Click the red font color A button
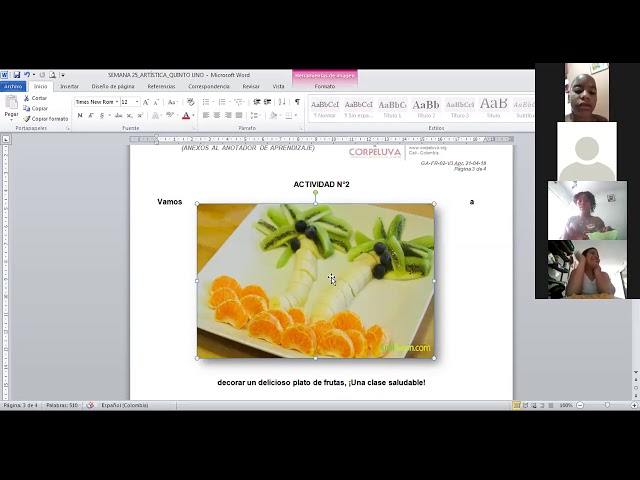 click(x=186, y=116)
